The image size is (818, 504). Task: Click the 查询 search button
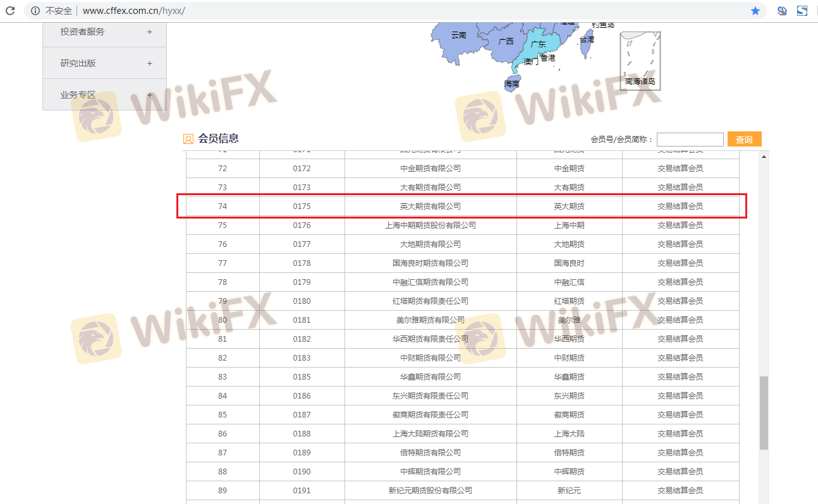(744, 140)
